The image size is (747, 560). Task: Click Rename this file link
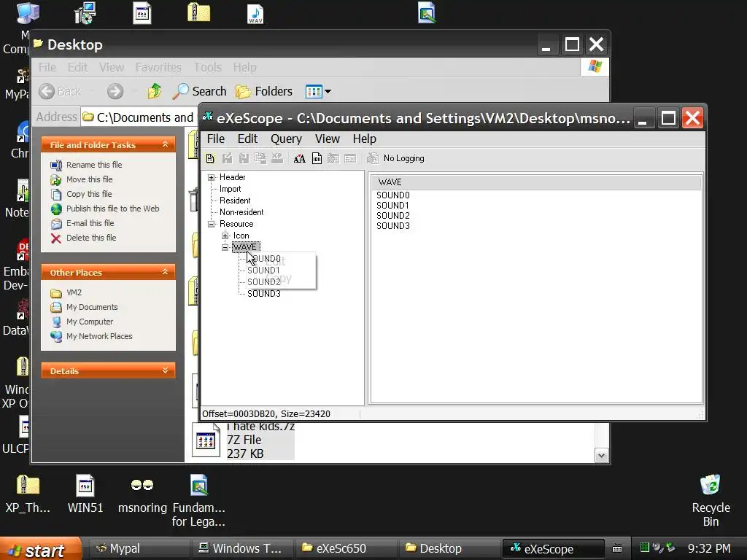tap(94, 165)
